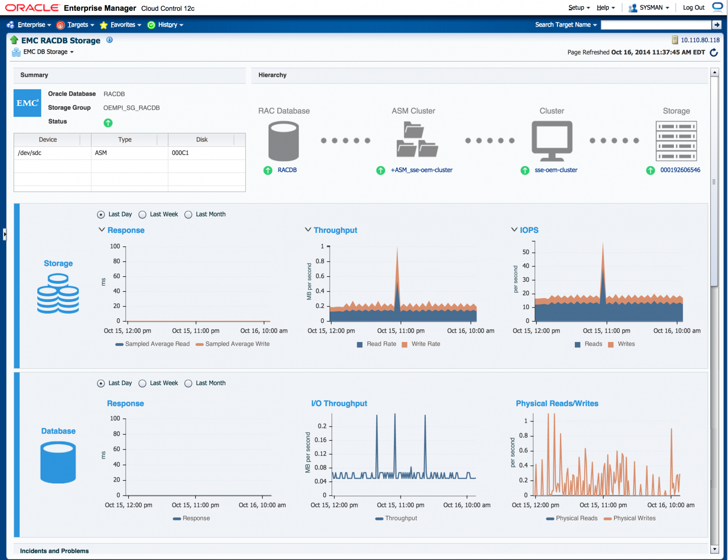The height and width of the screenshot is (560, 728).
Task: Click the Storage rack icon in Hierarchy
Action: 676,141
